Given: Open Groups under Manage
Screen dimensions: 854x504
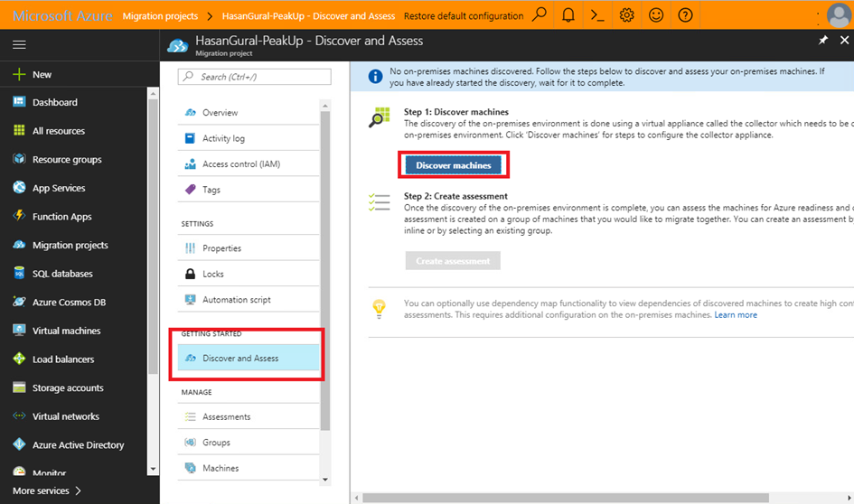Looking at the screenshot, I should pos(249,443).
